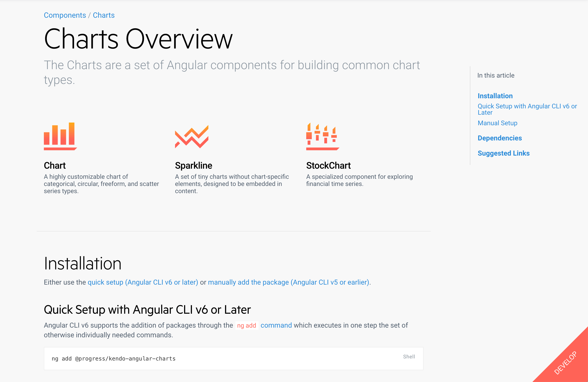Click the ng add @progress/kendo-angular-charts code block

(233, 359)
